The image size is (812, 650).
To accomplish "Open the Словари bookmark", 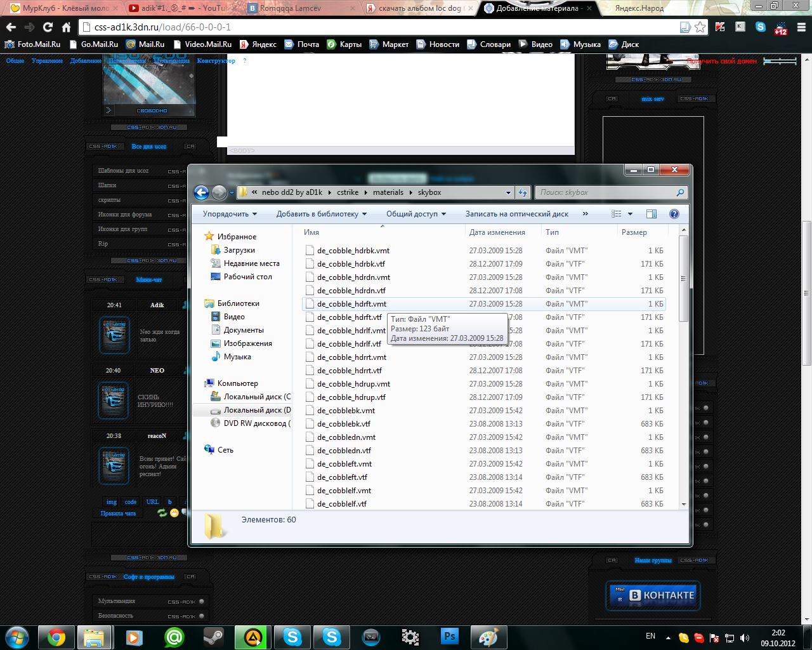I will coord(489,44).
